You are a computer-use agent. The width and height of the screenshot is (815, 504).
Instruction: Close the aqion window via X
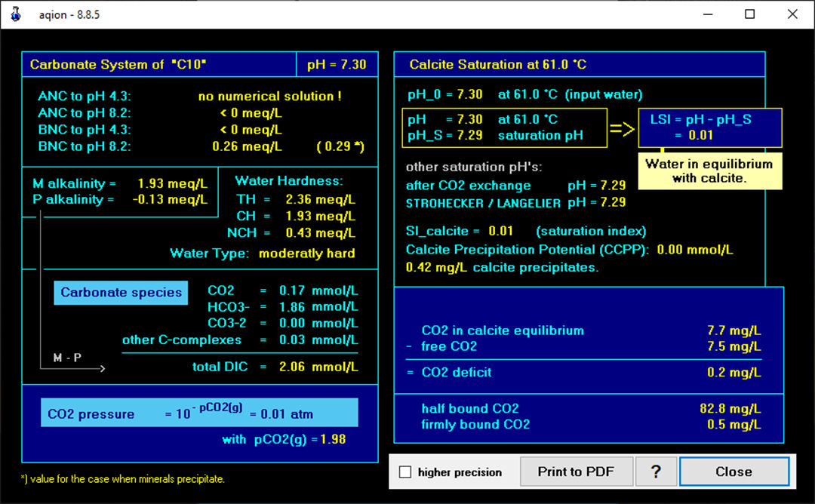point(792,14)
